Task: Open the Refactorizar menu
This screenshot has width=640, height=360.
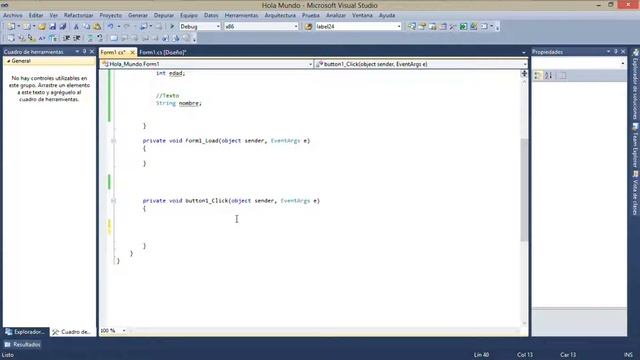Action: coord(78,15)
